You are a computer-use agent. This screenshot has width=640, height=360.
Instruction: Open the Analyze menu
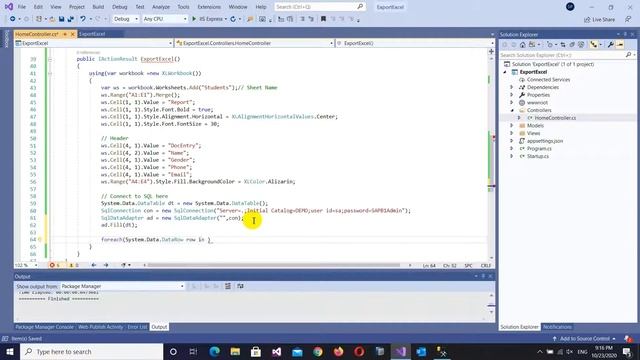pos(161,7)
